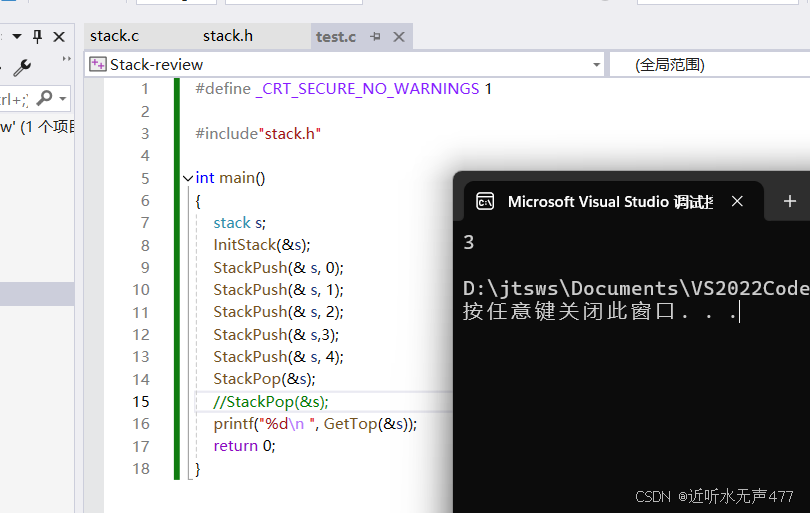
Task: Collapse the main() function fold
Action: pyautogui.click(x=188, y=179)
